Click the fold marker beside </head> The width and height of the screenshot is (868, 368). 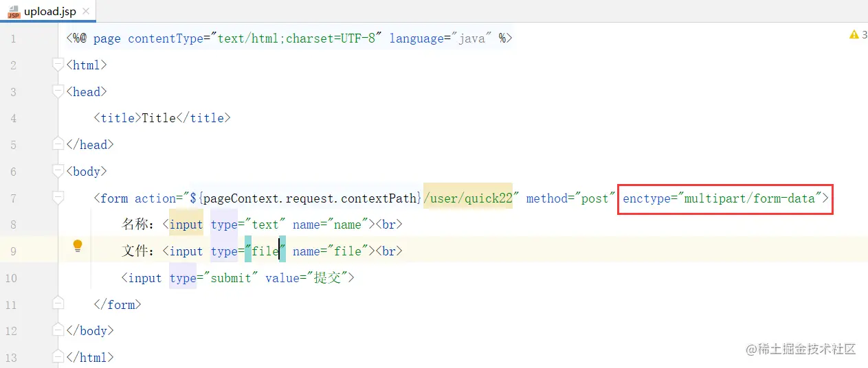click(x=58, y=145)
